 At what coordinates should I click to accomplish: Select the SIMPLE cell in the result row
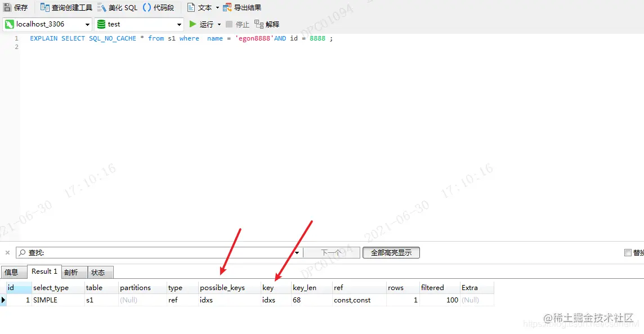tap(58, 300)
